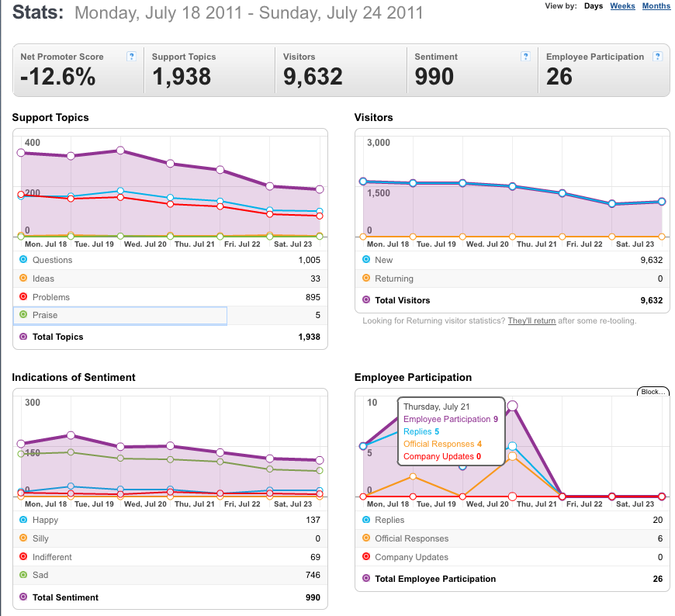Click the red Problems legend marker
Viewport: 675px width, 616px height.
click(23, 296)
